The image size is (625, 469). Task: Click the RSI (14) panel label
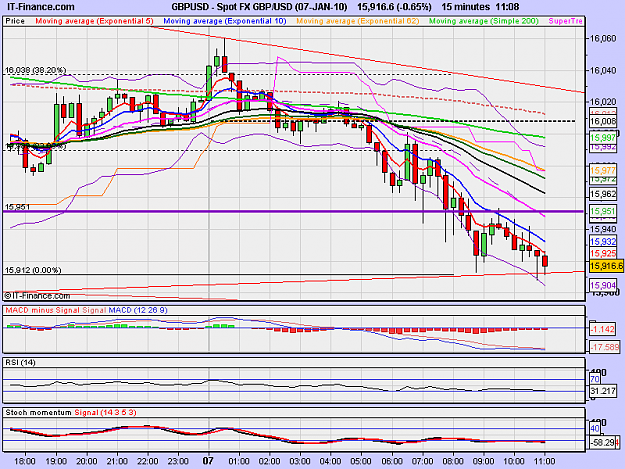20,363
